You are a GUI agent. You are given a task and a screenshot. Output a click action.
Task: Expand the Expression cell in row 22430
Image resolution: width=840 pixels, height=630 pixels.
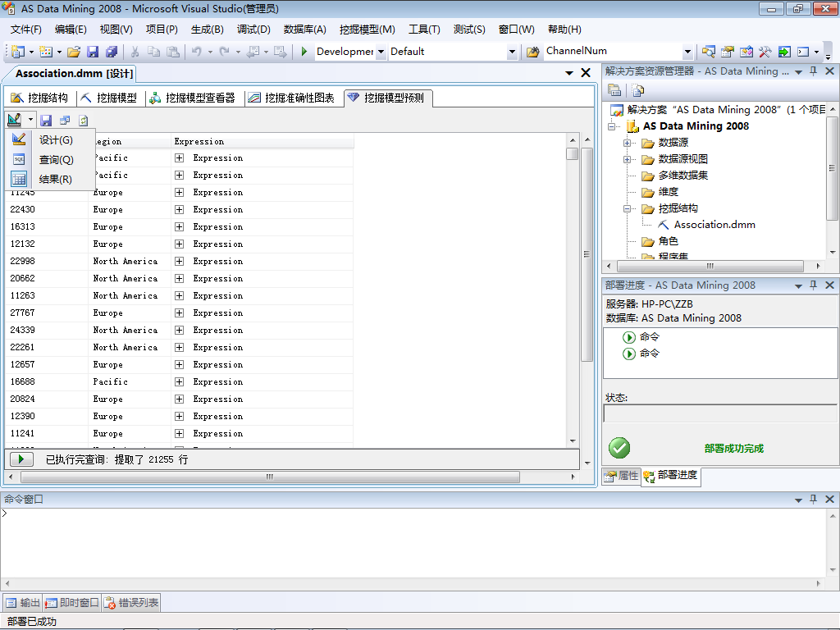(x=180, y=209)
